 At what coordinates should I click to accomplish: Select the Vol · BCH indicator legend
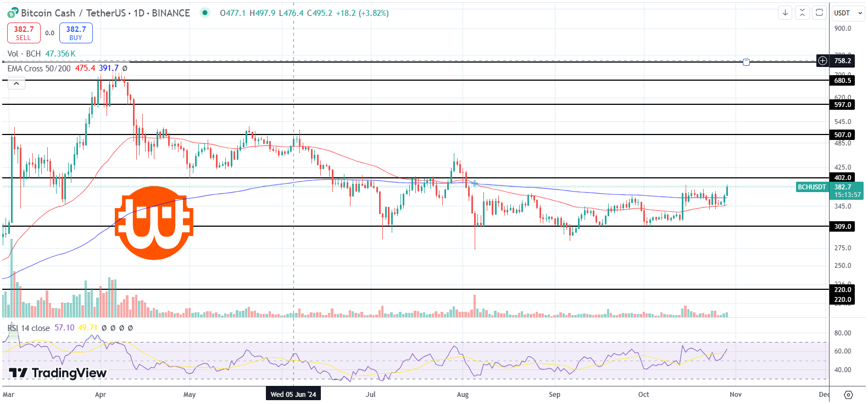pyautogui.click(x=24, y=54)
